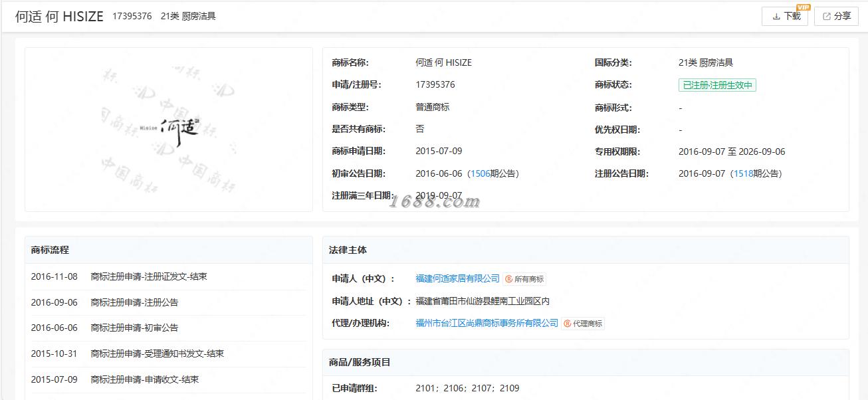Click the trademark name value 何适 何 HISIZE
This screenshot has height=400, width=868.
[443, 62]
